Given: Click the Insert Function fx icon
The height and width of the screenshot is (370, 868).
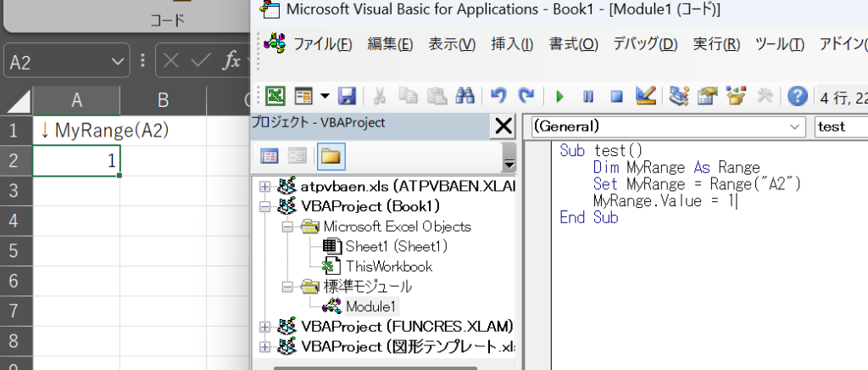Looking at the screenshot, I should [231, 61].
